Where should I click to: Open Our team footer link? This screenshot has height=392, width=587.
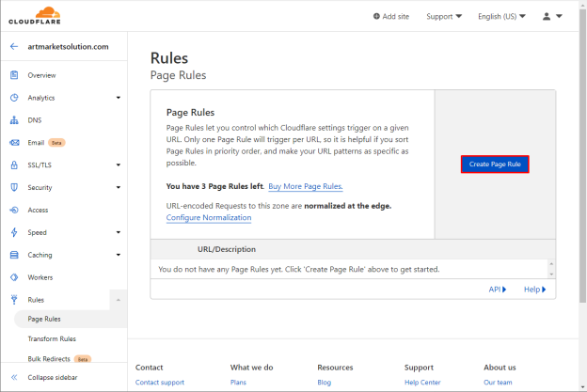coord(498,383)
